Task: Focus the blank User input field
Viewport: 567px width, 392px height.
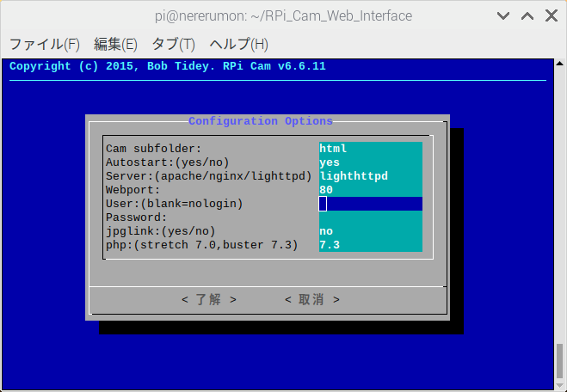Action: [x=371, y=204]
